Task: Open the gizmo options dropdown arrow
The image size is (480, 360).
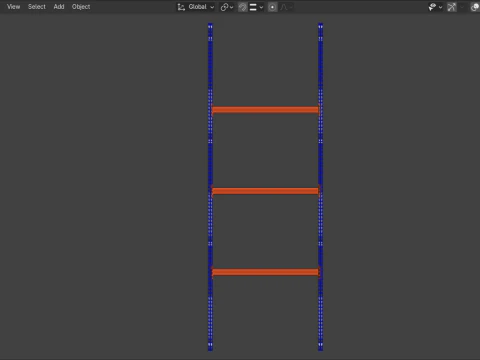Action: click(462, 7)
